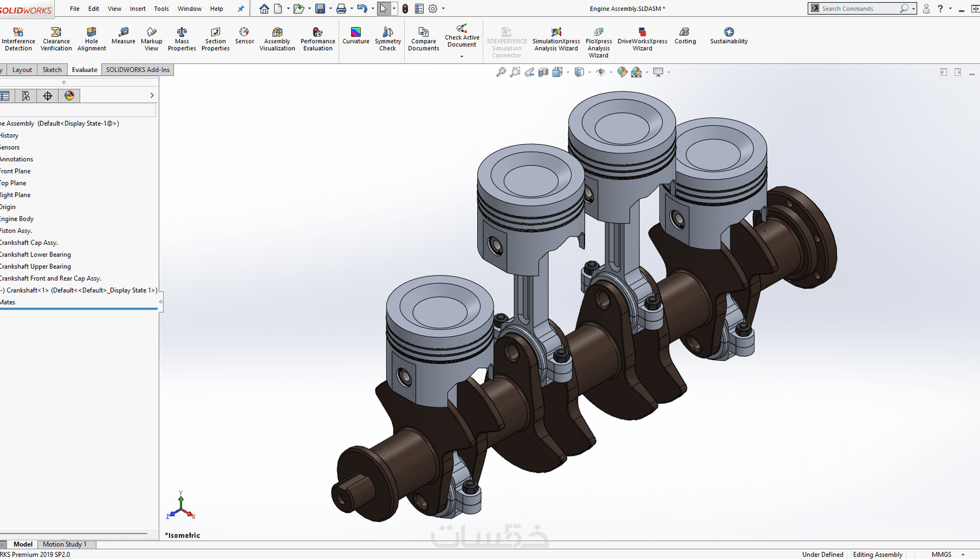This screenshot has width=980, height=559.
Task: Select the Measure tool
Action: (x=123, y=36)
